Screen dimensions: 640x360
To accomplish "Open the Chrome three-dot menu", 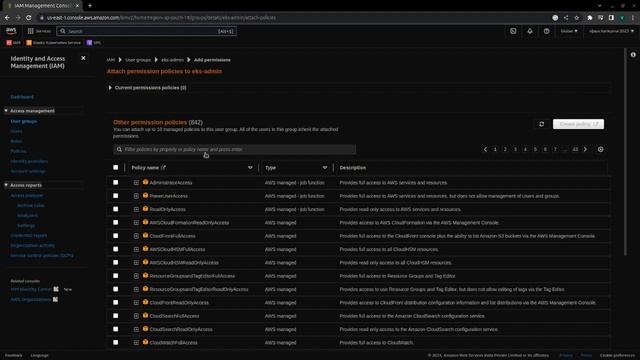I will [633, 18].
